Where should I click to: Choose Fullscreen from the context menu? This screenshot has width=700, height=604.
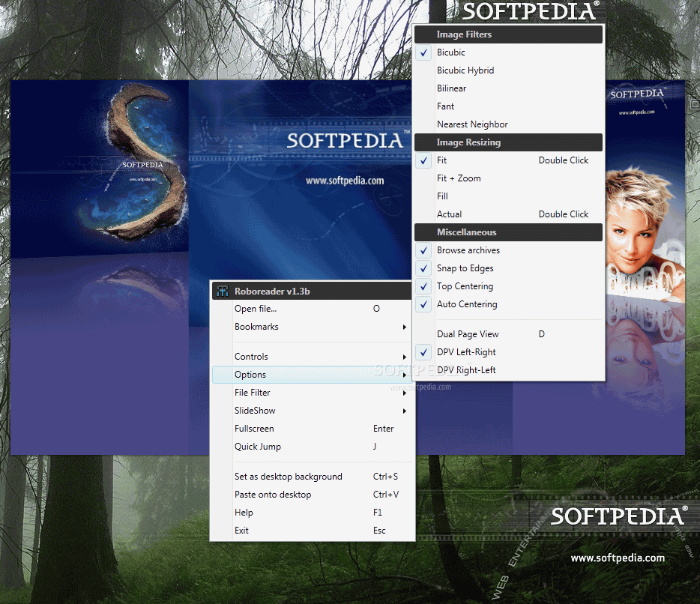coord(312,429)
